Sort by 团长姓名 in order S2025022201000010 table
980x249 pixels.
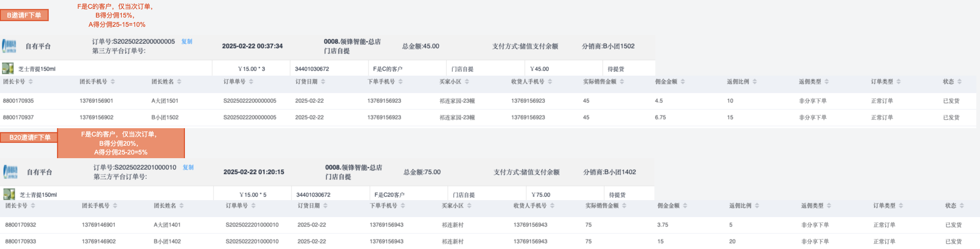pos(182,206)
